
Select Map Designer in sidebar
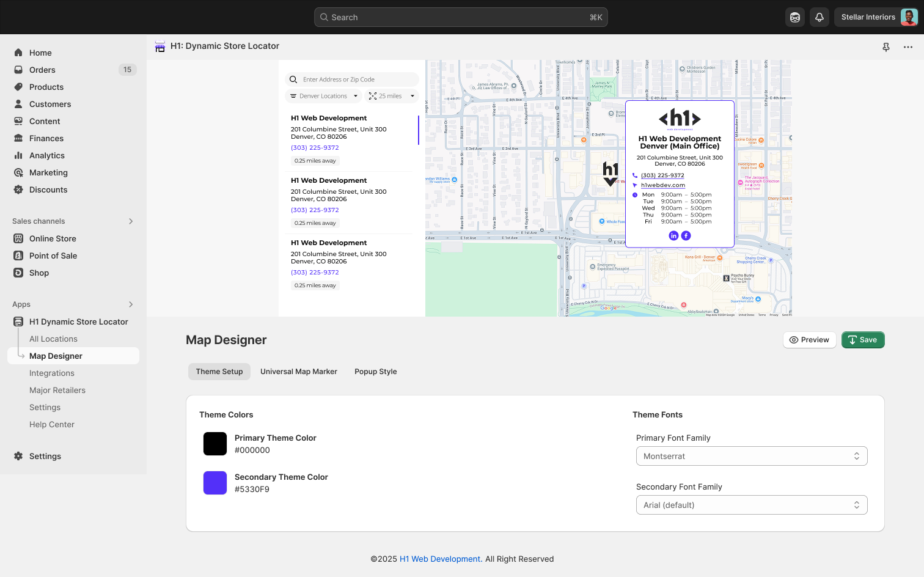(73, 356)
